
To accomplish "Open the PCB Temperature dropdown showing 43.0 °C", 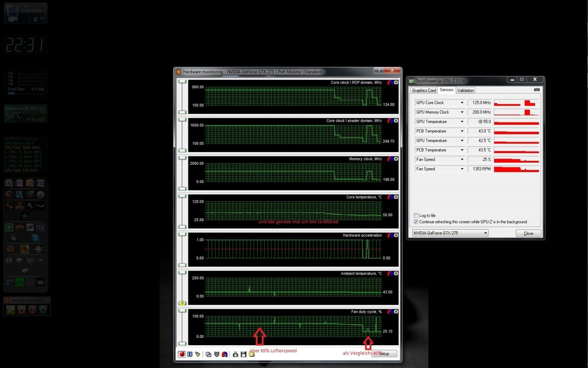I will coord(462,131).
